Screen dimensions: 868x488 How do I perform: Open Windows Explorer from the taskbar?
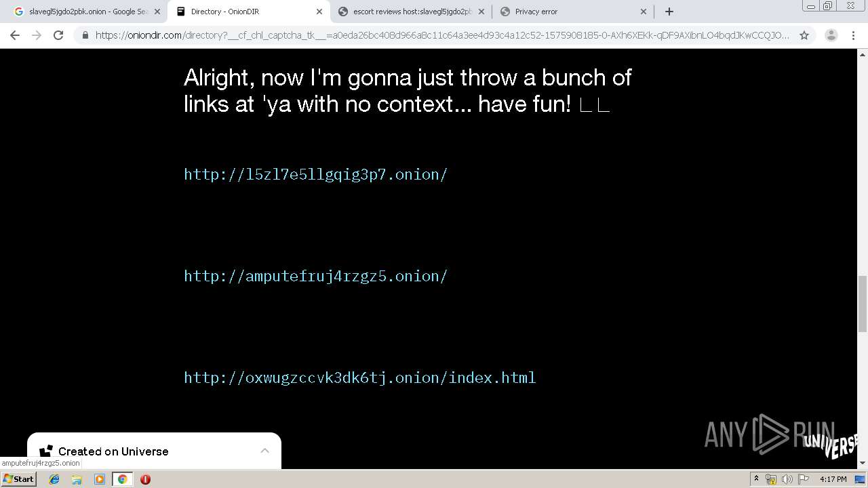[77, 479]
